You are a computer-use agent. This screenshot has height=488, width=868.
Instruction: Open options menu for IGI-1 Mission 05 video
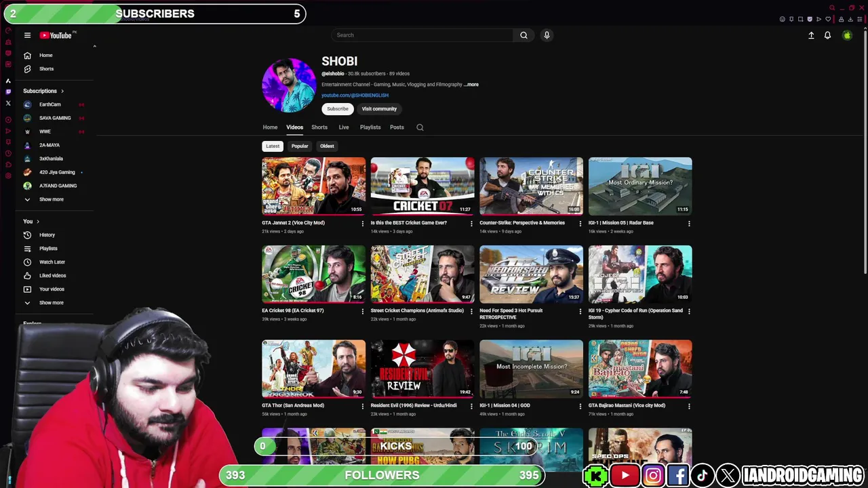[x=689, y=224]
